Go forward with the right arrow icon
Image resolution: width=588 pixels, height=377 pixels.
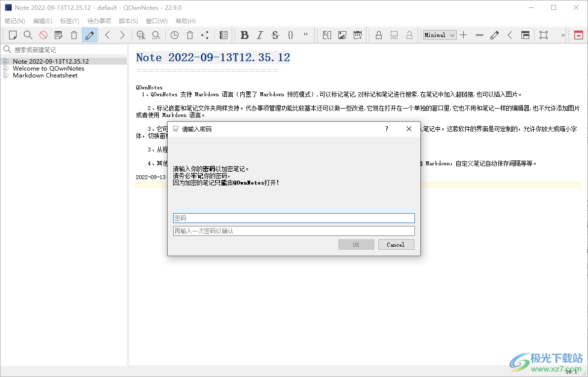coord(122,35)
